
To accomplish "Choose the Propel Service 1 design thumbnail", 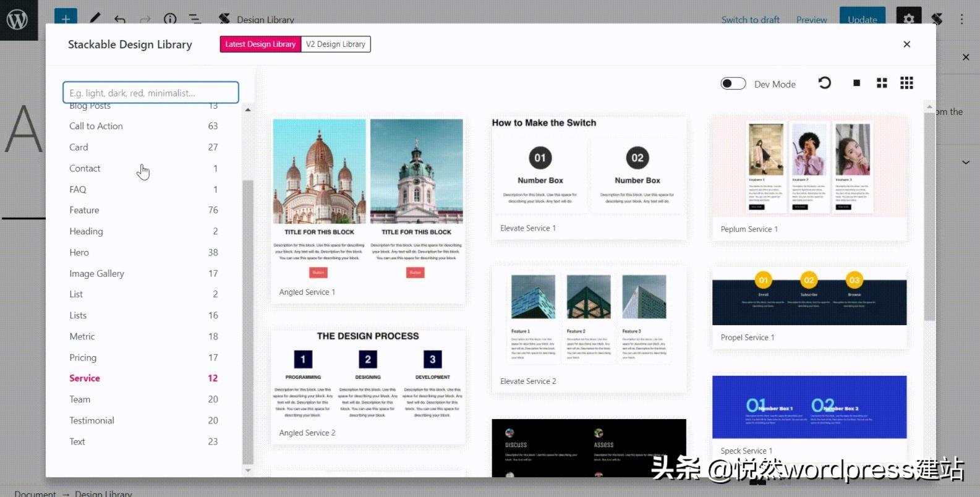I will pyautogui.click(x=809, y=308).
